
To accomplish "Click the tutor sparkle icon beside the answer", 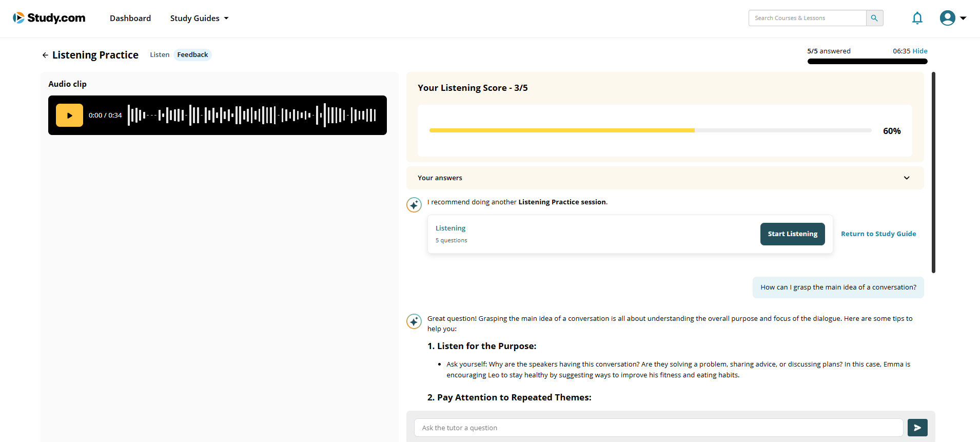I will pos(414,321).
